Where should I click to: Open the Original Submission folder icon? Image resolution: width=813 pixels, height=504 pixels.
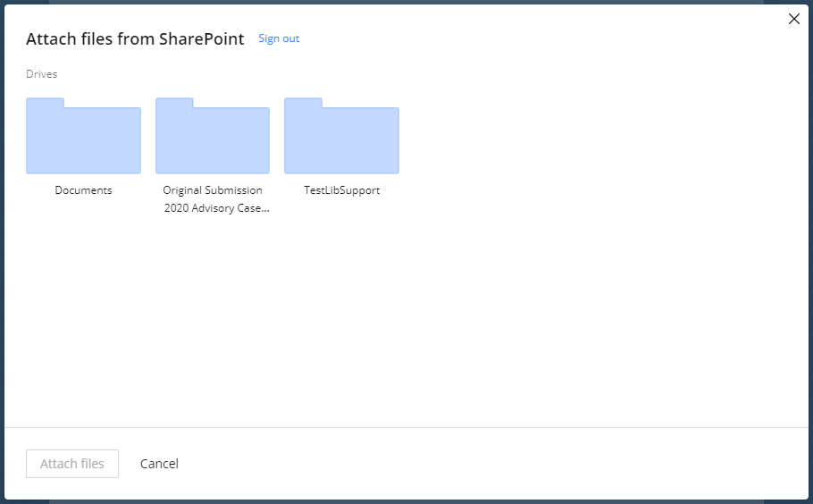click(213, 137)
